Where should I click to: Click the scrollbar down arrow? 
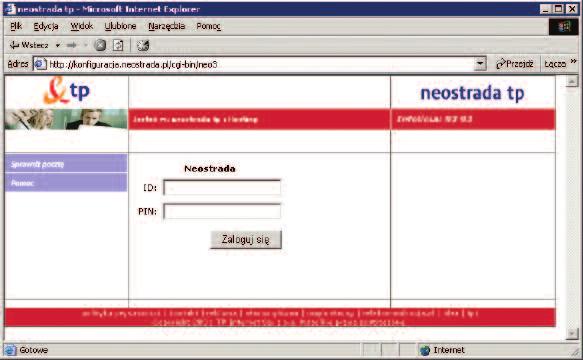tap(572, 333)
